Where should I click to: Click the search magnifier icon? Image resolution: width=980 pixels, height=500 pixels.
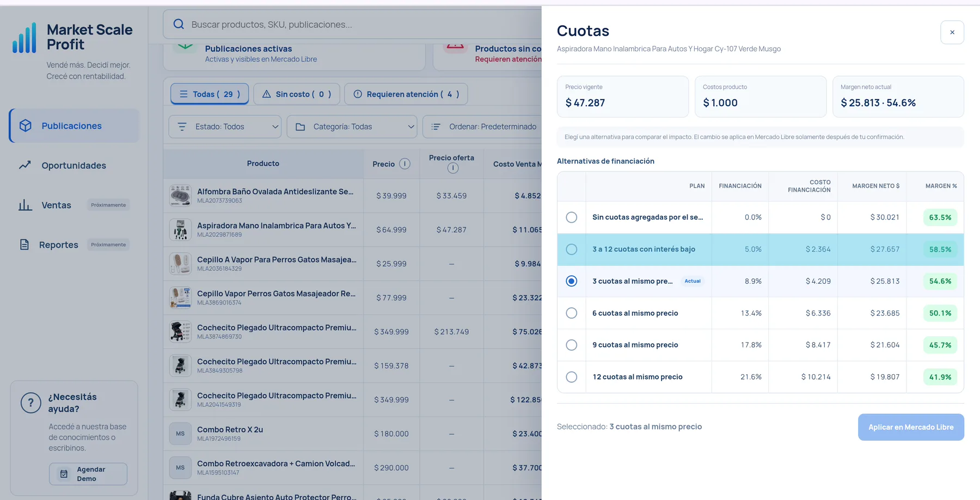(179, 24)
